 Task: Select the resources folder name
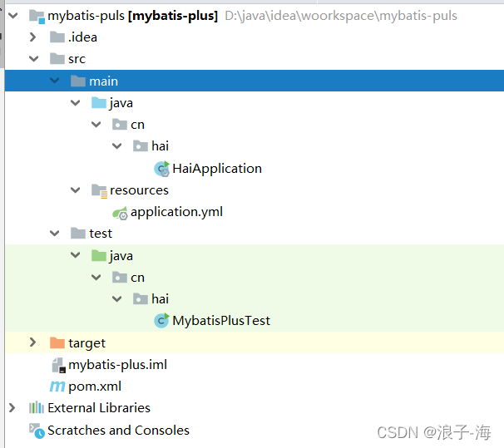(x=139, y=190)
